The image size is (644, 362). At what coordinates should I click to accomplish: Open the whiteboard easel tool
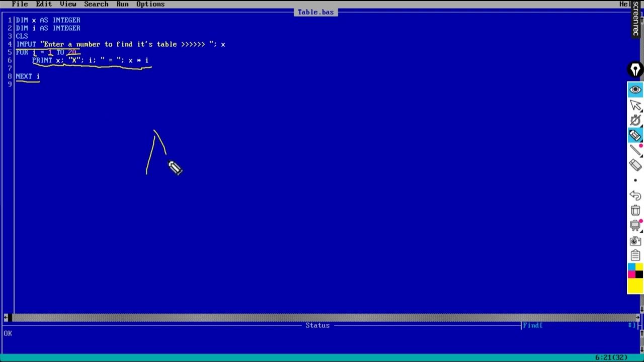[x=635, y=226]
